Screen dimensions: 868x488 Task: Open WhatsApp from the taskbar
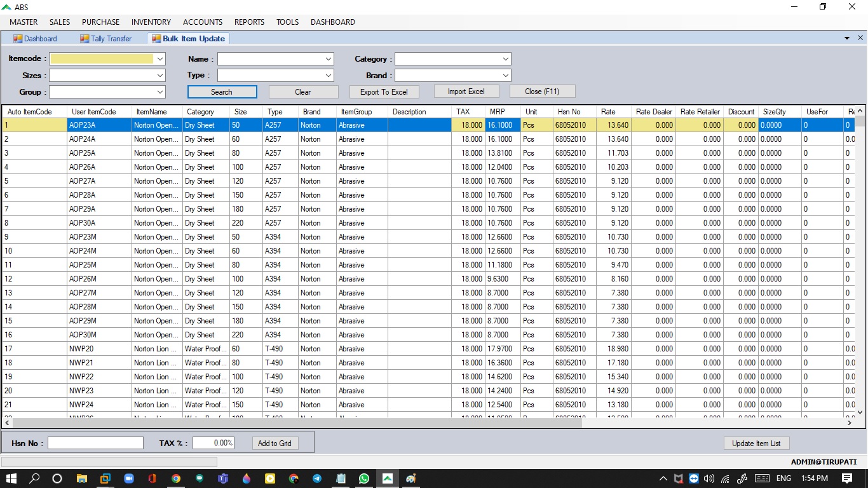pos(364,478)
